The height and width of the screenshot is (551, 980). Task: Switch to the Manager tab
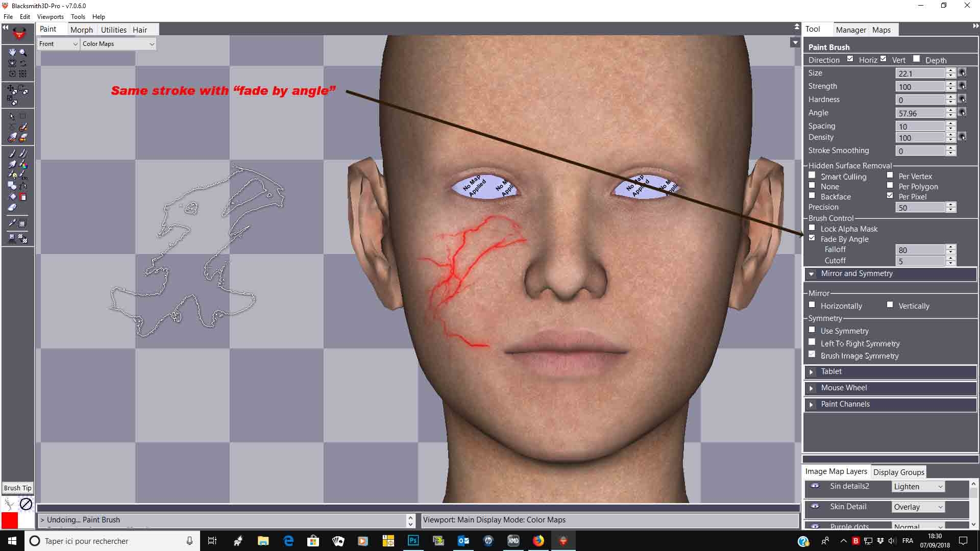click(x=851, y=30)
